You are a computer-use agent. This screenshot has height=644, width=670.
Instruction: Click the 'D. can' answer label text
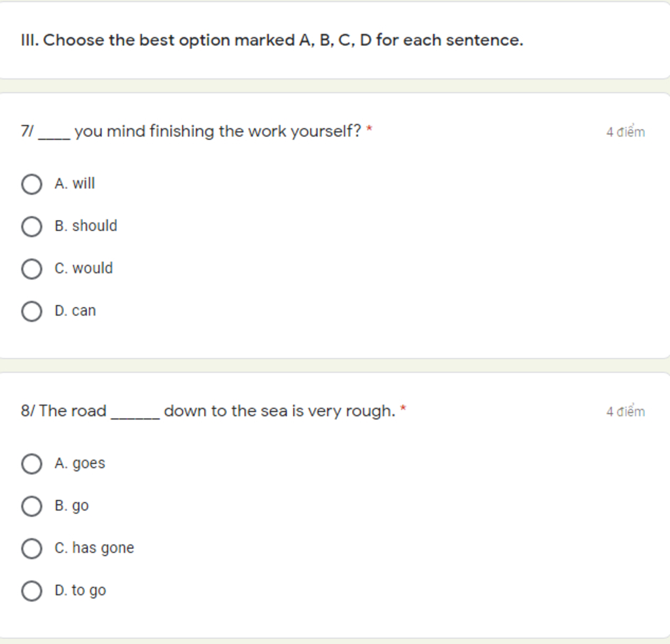[x=75, y=311]
